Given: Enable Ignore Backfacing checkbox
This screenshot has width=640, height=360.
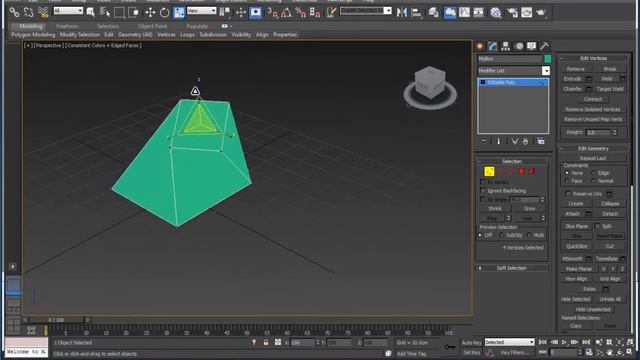Looking at the screenshot, I should pos(483,191).
